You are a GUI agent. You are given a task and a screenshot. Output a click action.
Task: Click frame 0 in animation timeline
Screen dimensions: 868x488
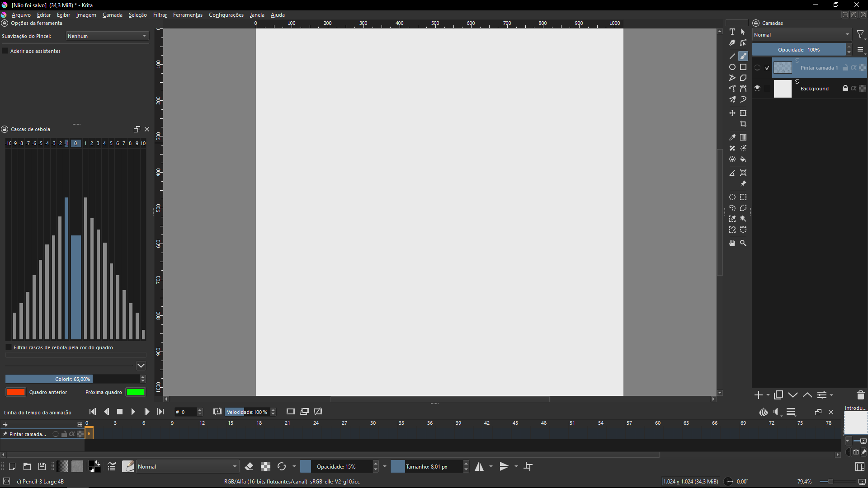(x=89, y=434)
